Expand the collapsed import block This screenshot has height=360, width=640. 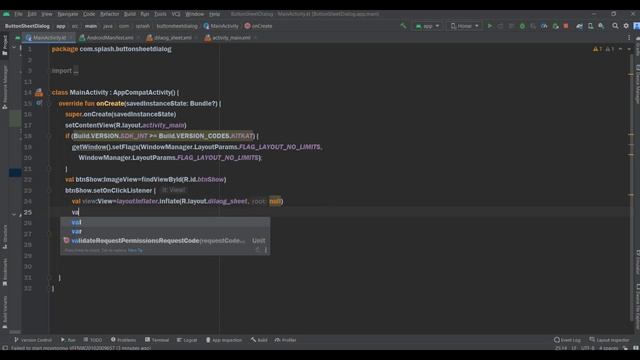[76, 71]
